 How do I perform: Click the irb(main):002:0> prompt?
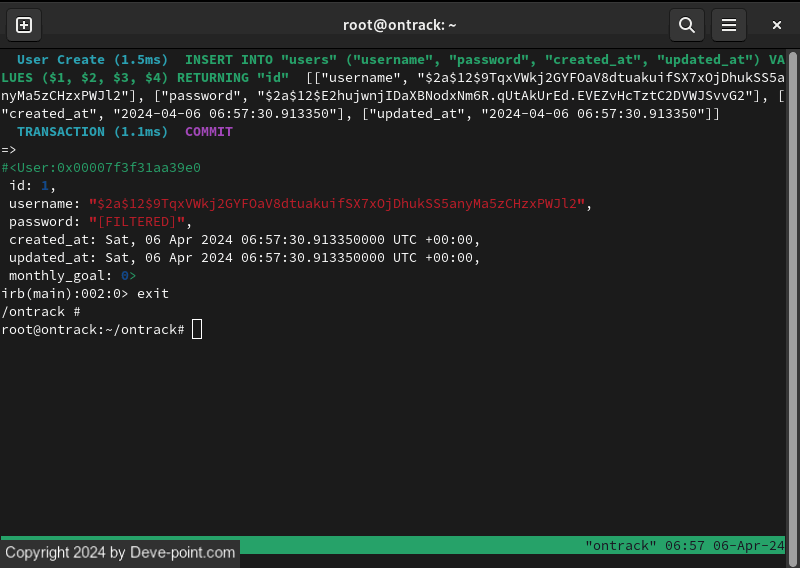click(x=65, y=294)
